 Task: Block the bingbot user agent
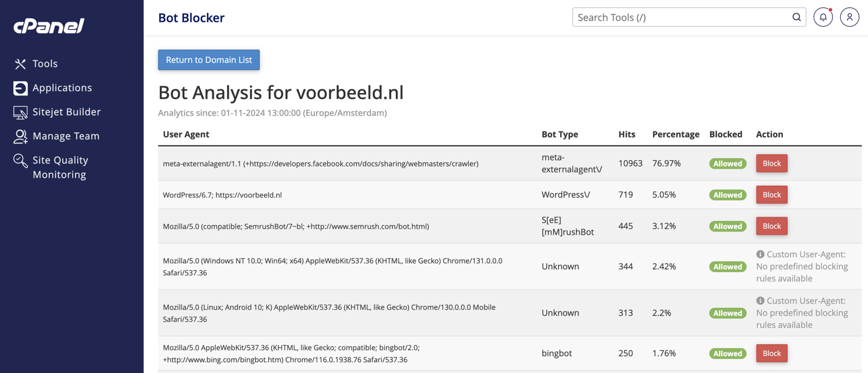coord(771,354)
